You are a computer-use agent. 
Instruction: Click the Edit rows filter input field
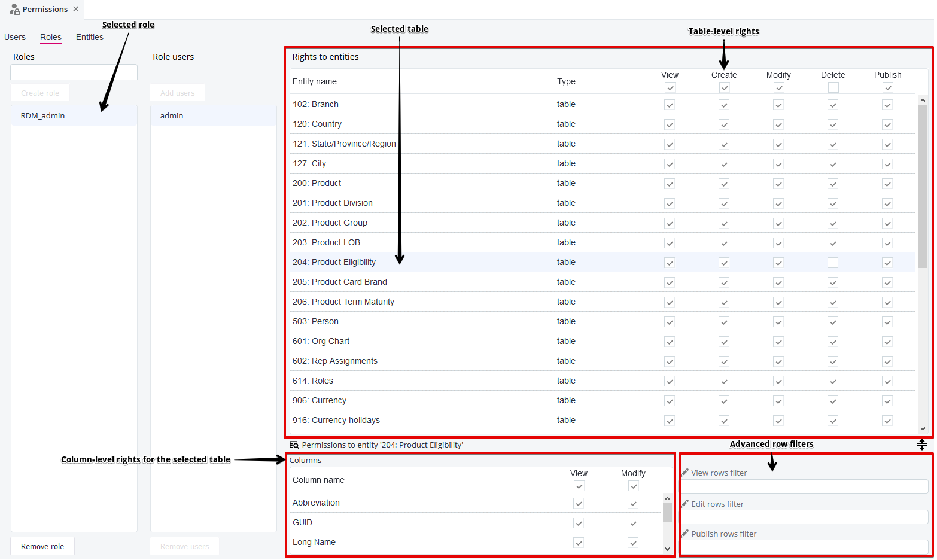point(805,517)
